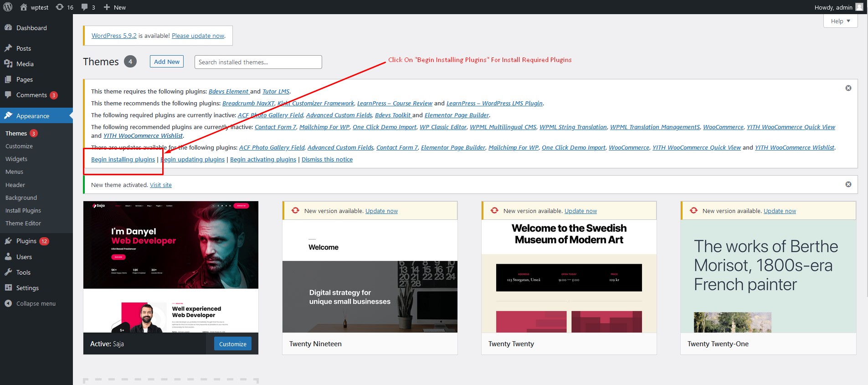Open the Customize submenu item
The width and height of the screenshot is (868, 385).
point(19,146)
